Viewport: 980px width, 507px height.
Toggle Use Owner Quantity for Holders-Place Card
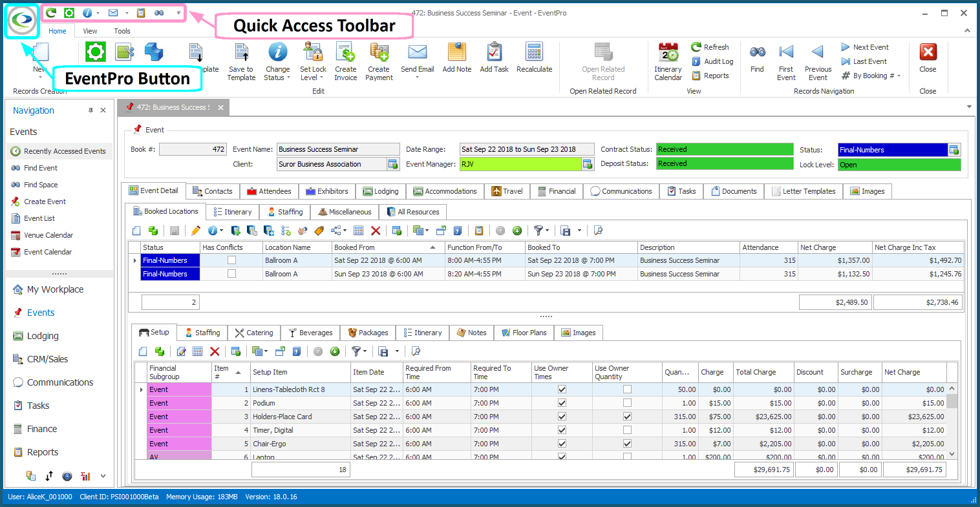[x=627, y=417]
